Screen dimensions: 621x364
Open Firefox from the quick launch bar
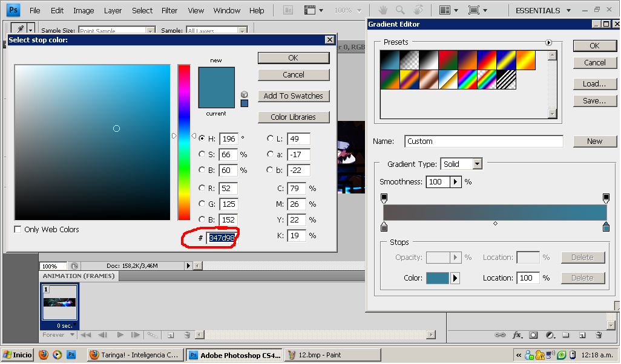click(x=44, y=355)
